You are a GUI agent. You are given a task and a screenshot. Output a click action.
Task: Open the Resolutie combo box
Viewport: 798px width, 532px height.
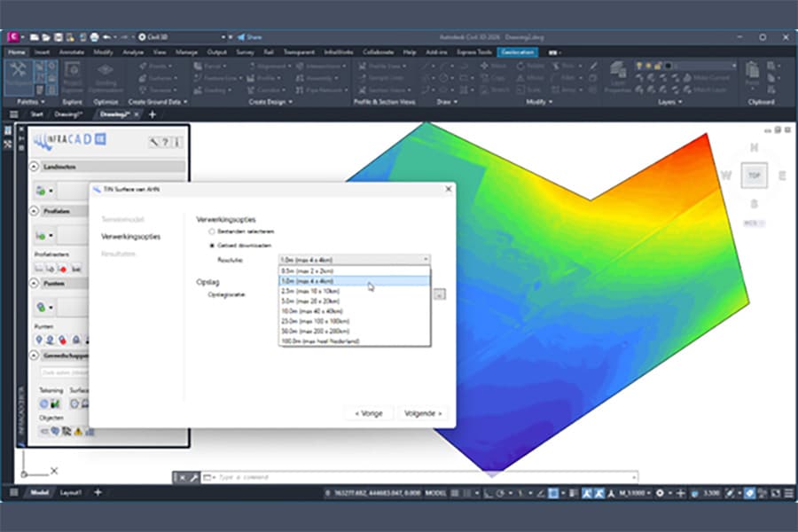pyautogui.click(x=354, y=260)
